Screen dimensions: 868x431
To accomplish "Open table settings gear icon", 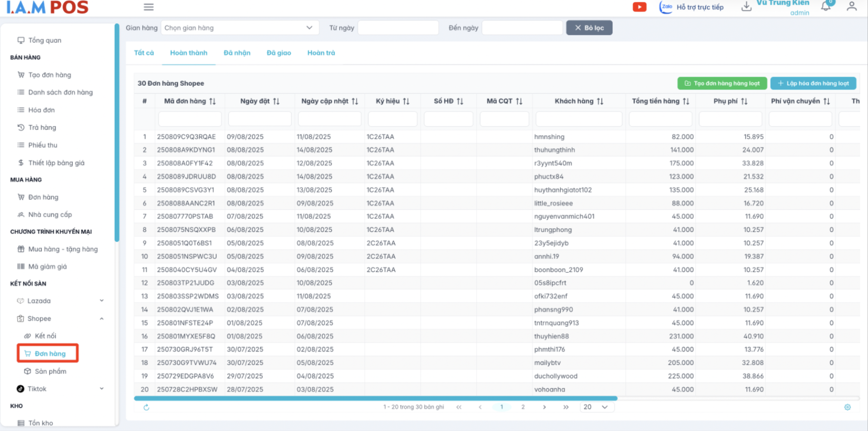I will [847, 407].
